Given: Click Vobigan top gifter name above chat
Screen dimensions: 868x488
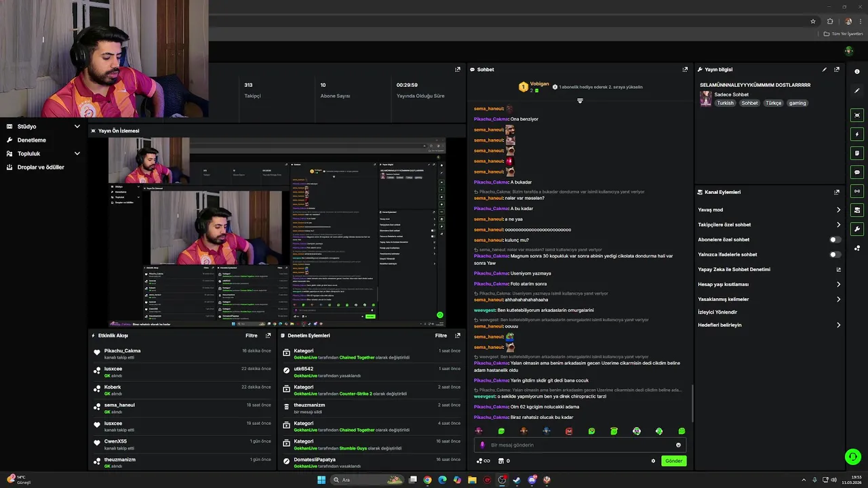Looking at the screenshot, I should pyautogui.click(x=540, y=84).
